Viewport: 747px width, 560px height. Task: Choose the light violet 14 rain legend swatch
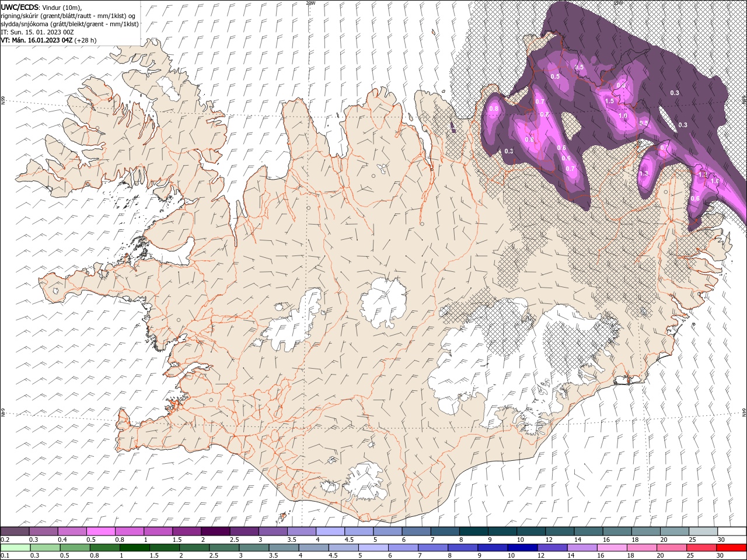(x=581, y=548)
